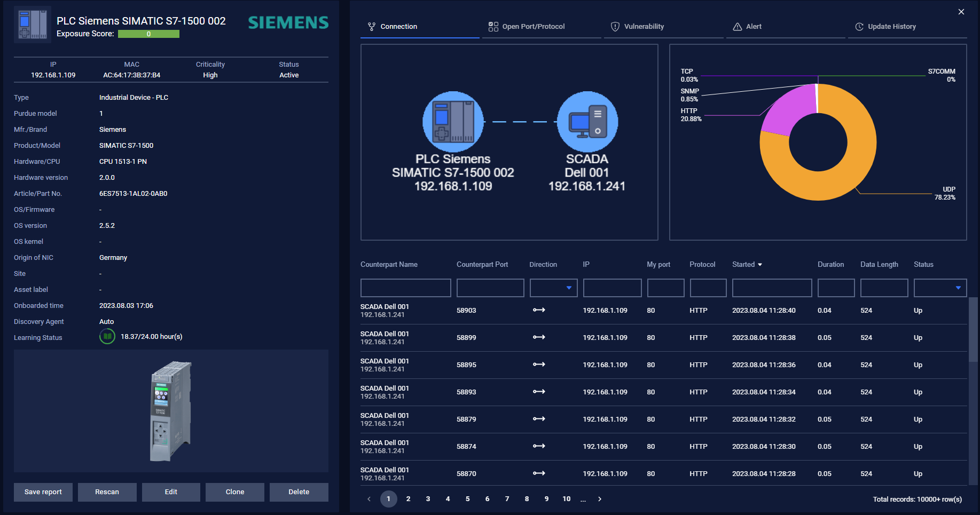Image resolution: width=980 pixels, height=515 pixels.
Task: Click the Data Length column header
Action: [x=879, y=265]
